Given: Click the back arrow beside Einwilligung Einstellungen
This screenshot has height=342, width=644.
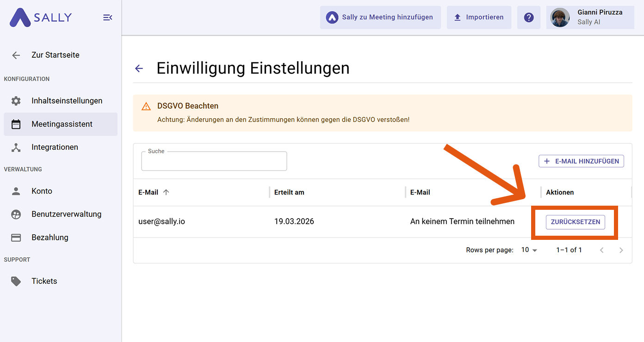Looking at the screenshot, I should [139, 69].
